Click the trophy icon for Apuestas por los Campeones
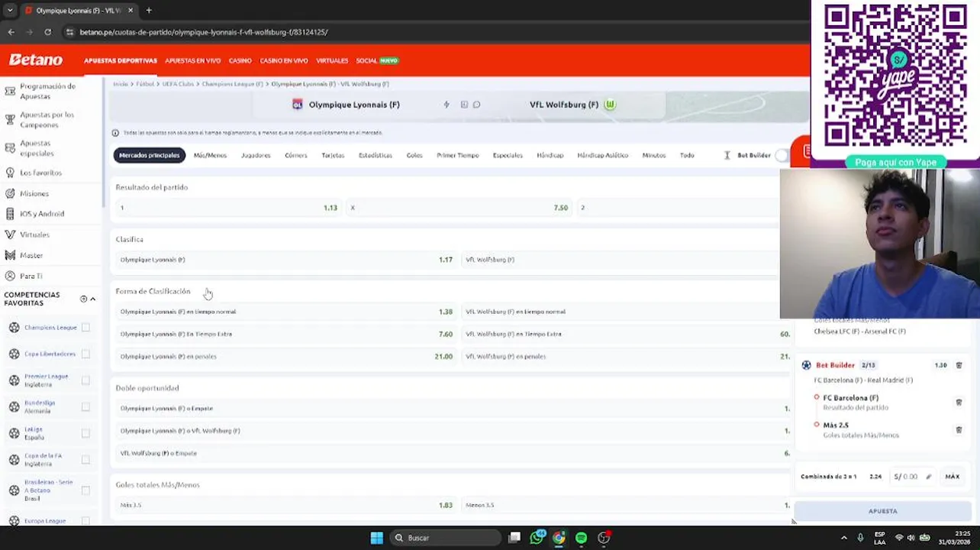This screenshot has height=550, width=980. click(10, 119)
